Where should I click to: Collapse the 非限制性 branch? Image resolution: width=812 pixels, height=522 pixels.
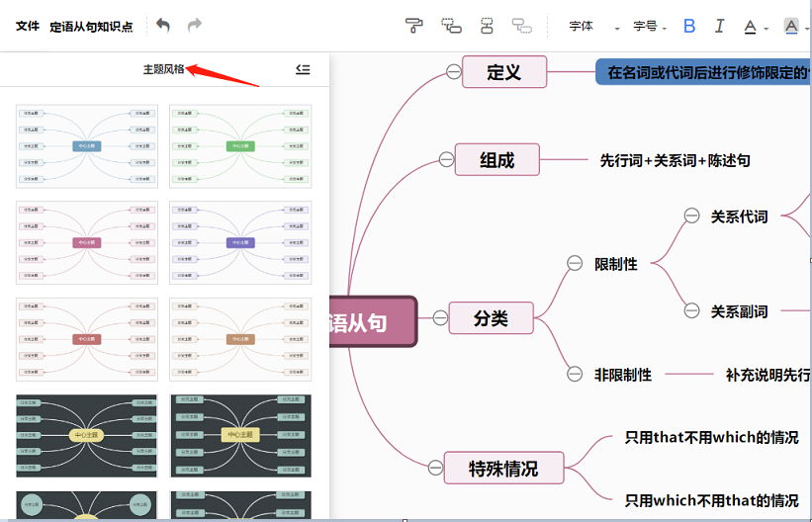click(575, 374)
